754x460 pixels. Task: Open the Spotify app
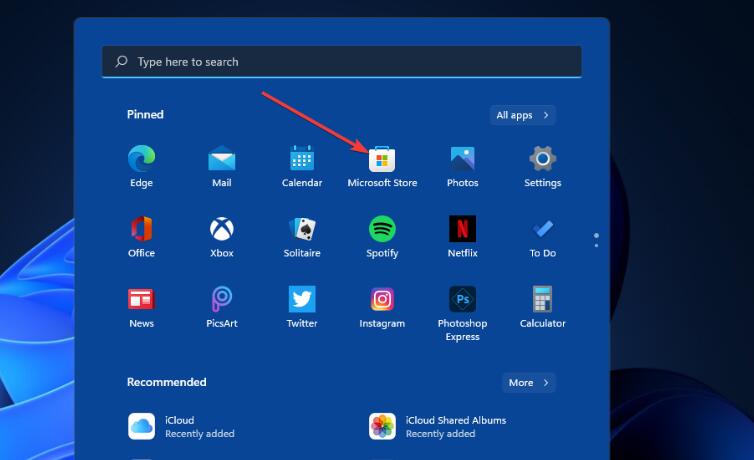[x=382, y=236]
